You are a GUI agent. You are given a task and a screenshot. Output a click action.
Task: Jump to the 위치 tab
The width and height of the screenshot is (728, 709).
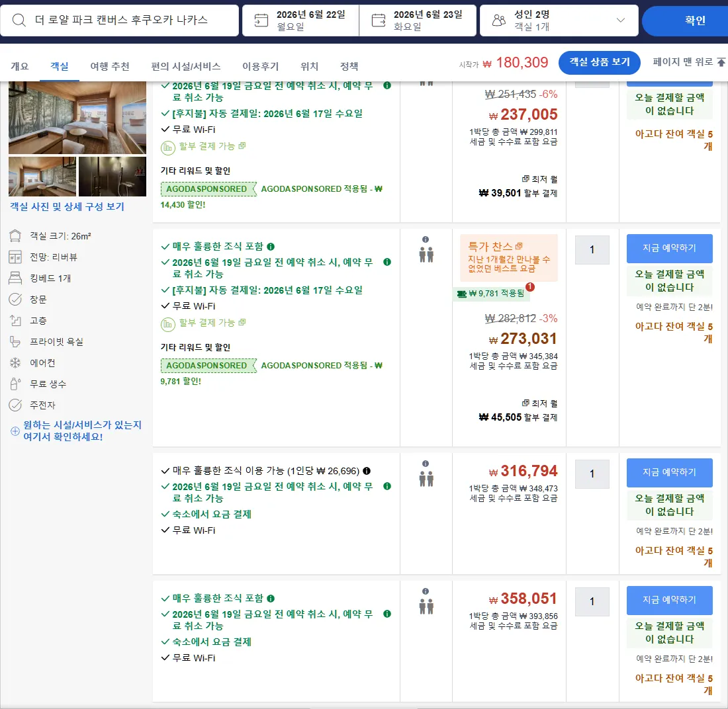(x=309, y=66)
